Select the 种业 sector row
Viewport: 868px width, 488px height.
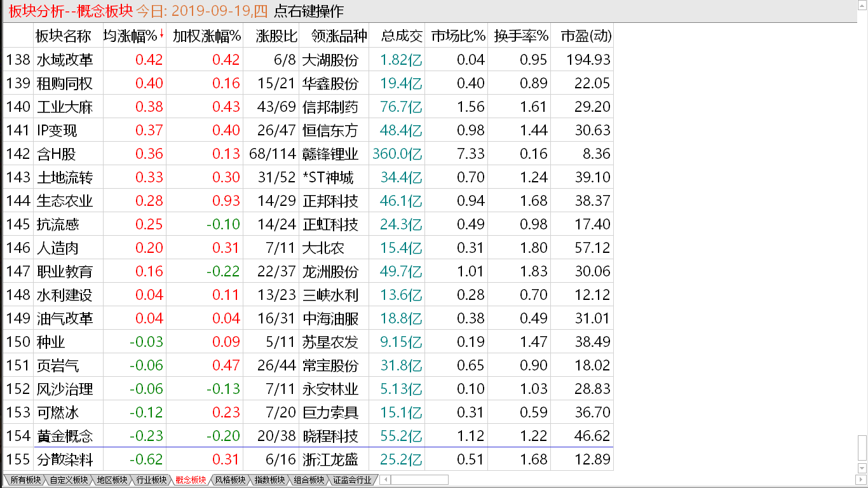pyautogui.click(x=308, y=342)
